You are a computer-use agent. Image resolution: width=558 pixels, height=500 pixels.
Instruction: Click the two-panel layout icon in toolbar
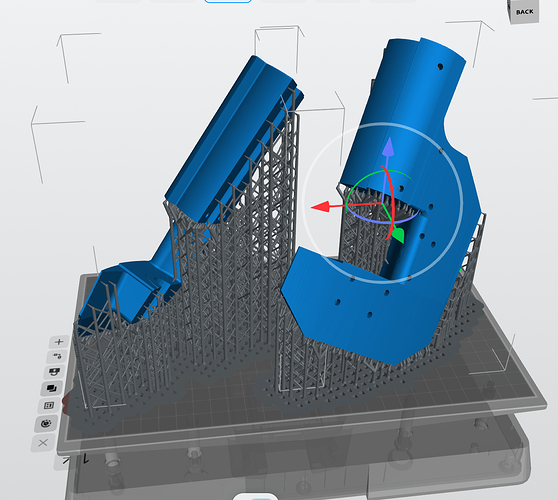tap(49, 405)
